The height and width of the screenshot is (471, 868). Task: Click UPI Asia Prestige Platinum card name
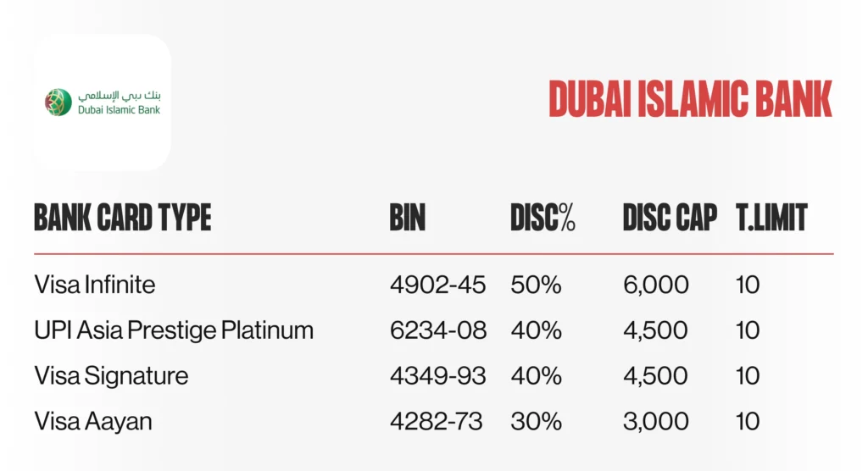click(174, 330)
